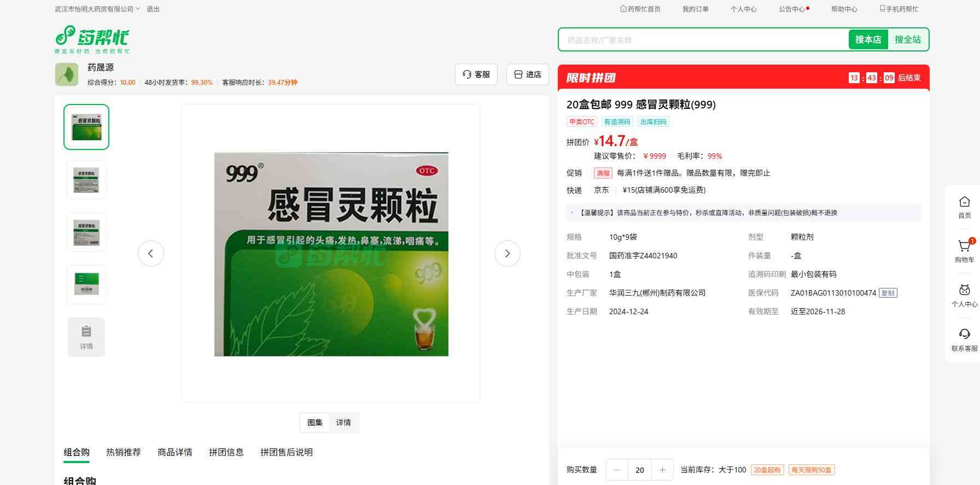Select the 图集 gallery view toggle
980x485 pixels.
315,423
